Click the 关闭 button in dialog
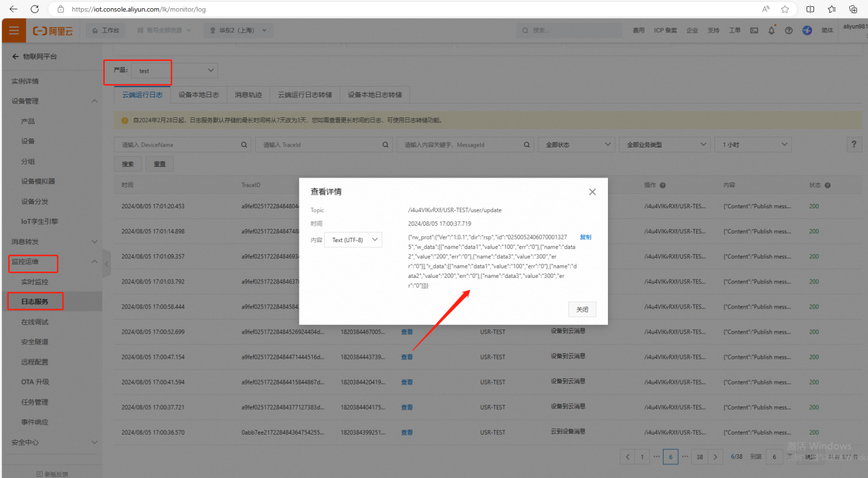868x478 pixels. pyautogui.click(x=582, y=309)
